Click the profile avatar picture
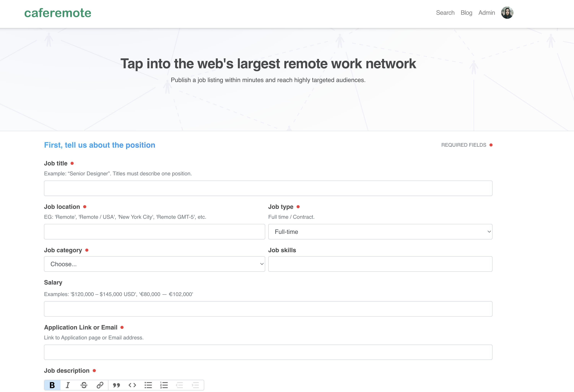The image size is (574, 392). coord(508,13)
